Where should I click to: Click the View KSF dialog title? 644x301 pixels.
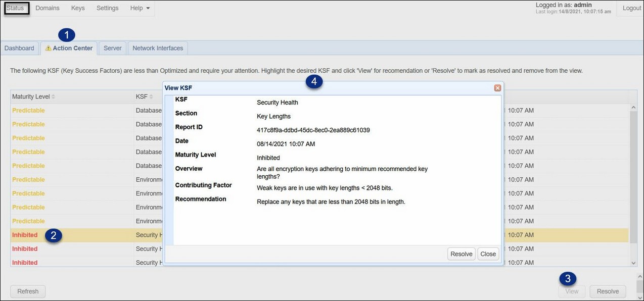tap(178, 88)
